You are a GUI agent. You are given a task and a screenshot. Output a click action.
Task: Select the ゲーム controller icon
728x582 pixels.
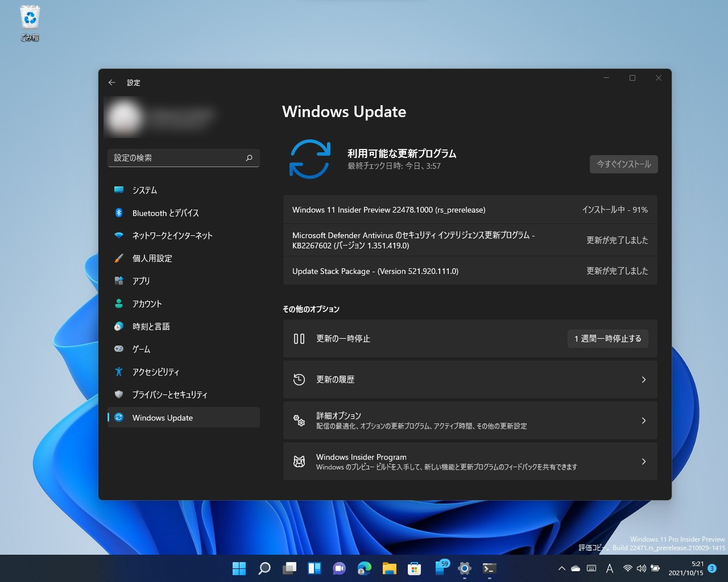click(x=119, y=349)
